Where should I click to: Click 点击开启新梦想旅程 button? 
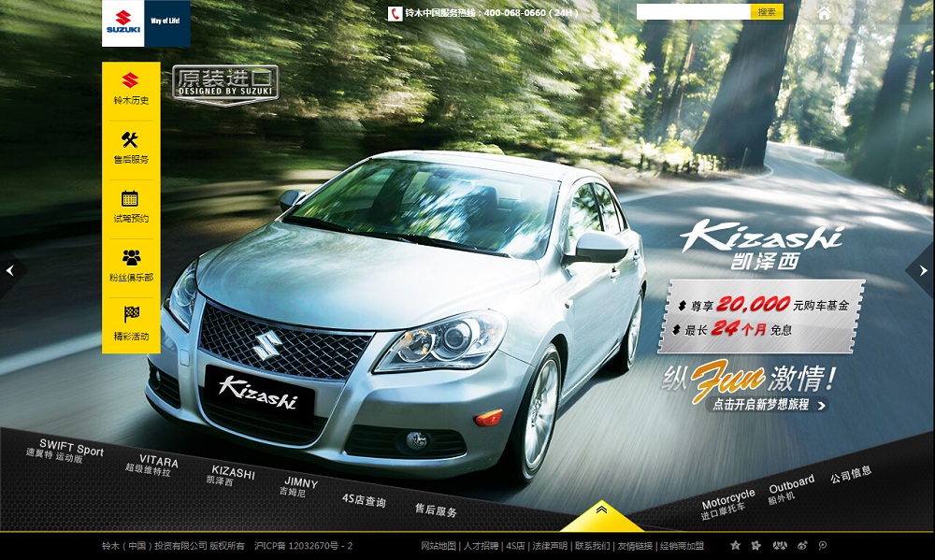click(x=767, y=405)
